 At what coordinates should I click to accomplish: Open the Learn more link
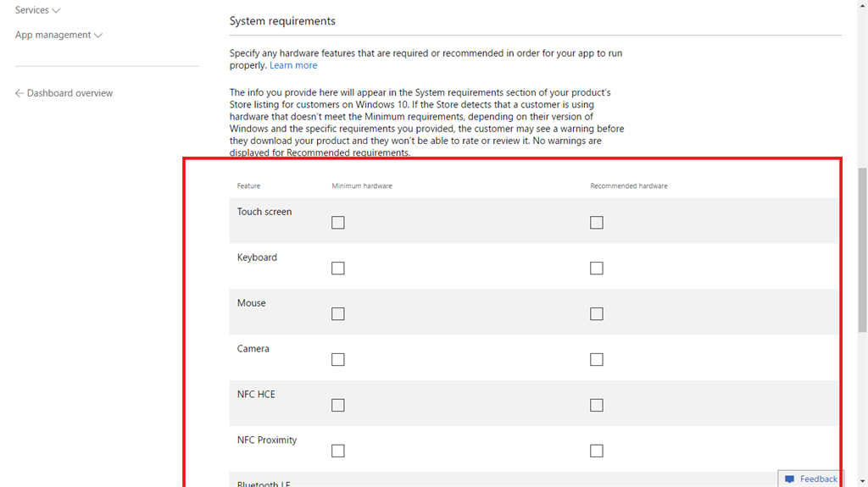pos(293,65)
